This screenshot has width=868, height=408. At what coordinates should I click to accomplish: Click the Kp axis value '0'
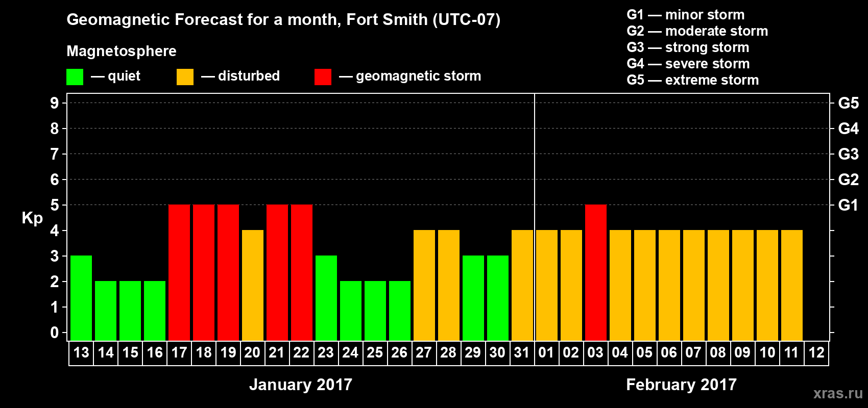[55, 333]
